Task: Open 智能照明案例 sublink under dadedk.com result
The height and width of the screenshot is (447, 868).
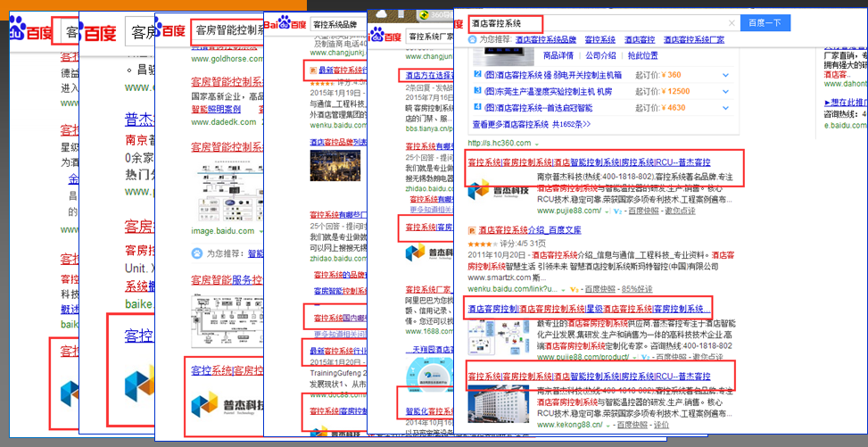Action: point(216,109)
